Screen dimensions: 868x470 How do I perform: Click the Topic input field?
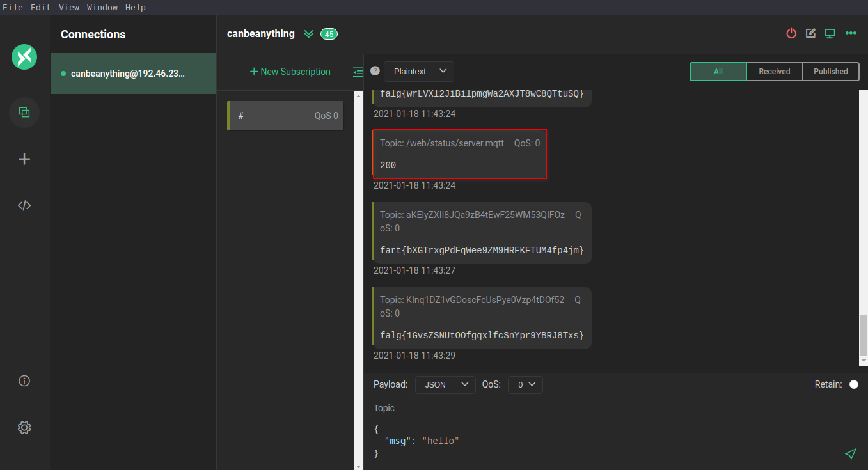pos(614,408)
